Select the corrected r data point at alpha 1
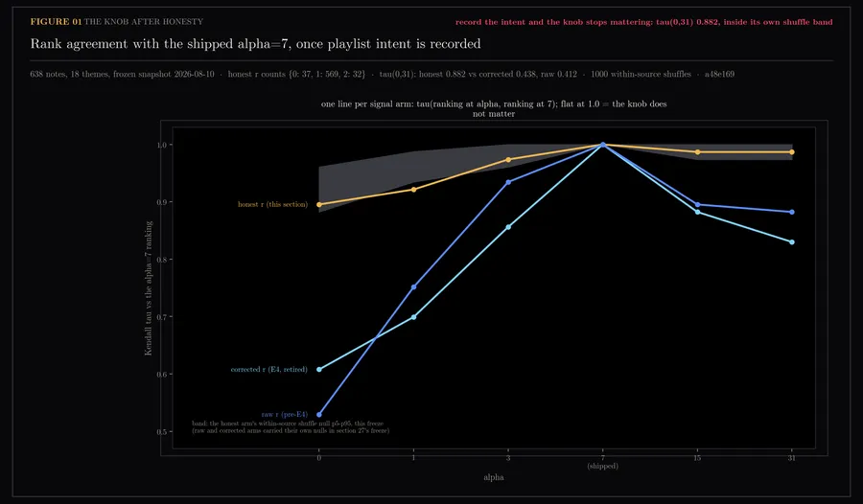The height and width of the screenshot is (504, 863). tap(414, 317)
